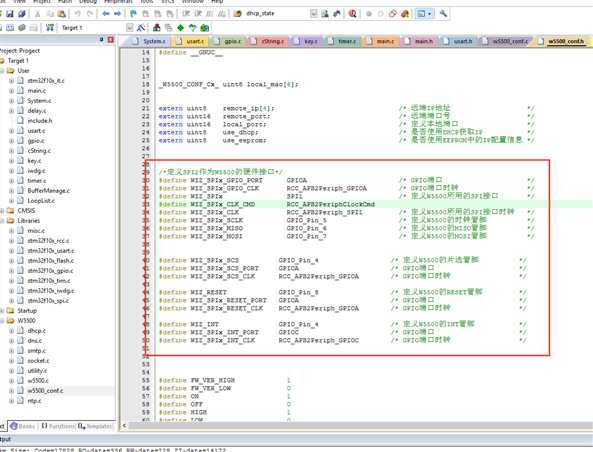Redo the last edit
Screen dimensions: 593x452
[x=90, y=14]
